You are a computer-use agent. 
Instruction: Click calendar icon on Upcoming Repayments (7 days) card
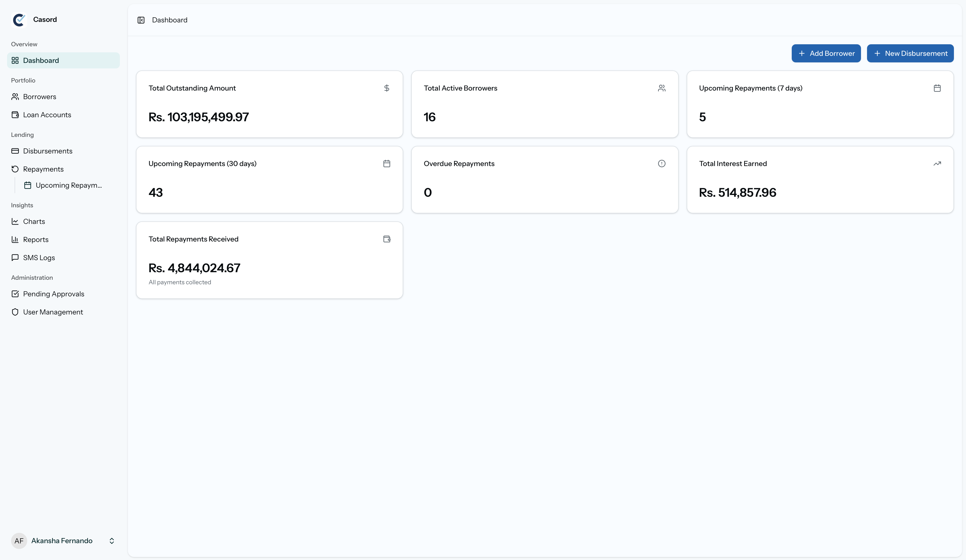coord(937,88)
